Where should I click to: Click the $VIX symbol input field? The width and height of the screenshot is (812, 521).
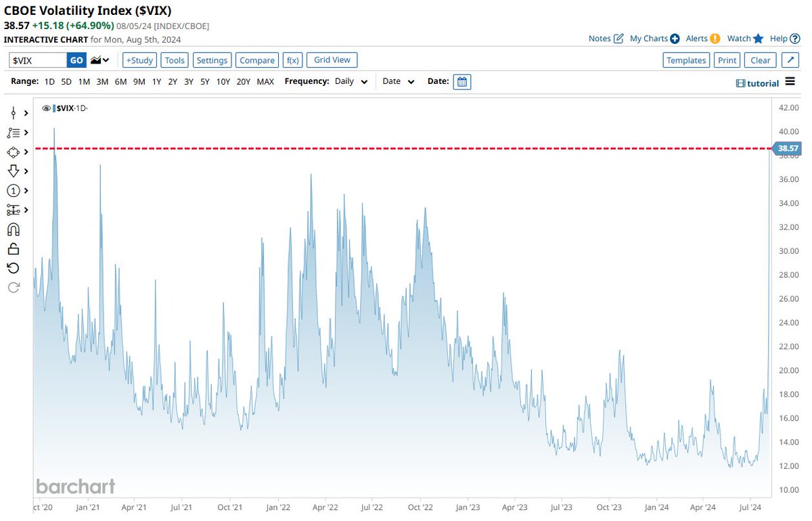click(x=38, y=60)
